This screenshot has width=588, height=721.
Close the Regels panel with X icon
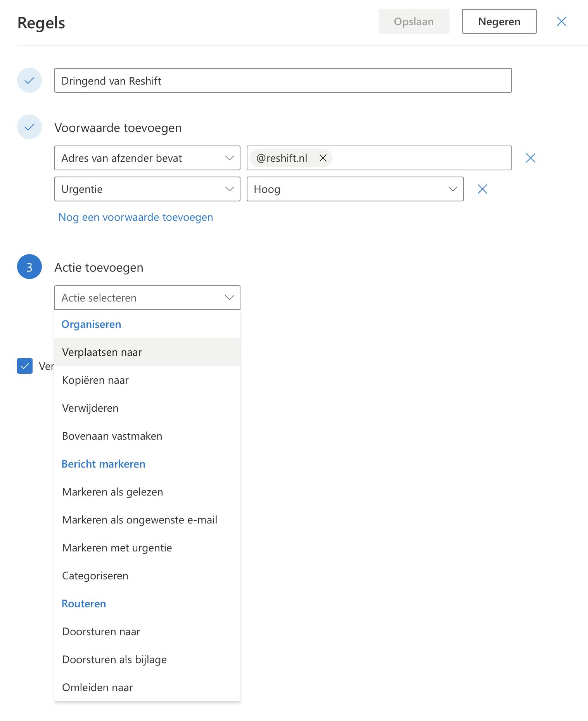coord(561,21)
